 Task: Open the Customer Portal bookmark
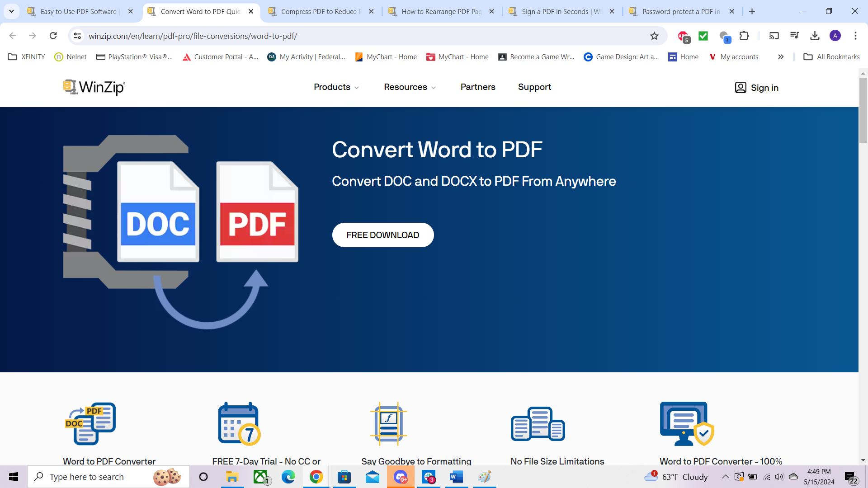point(220,57)
